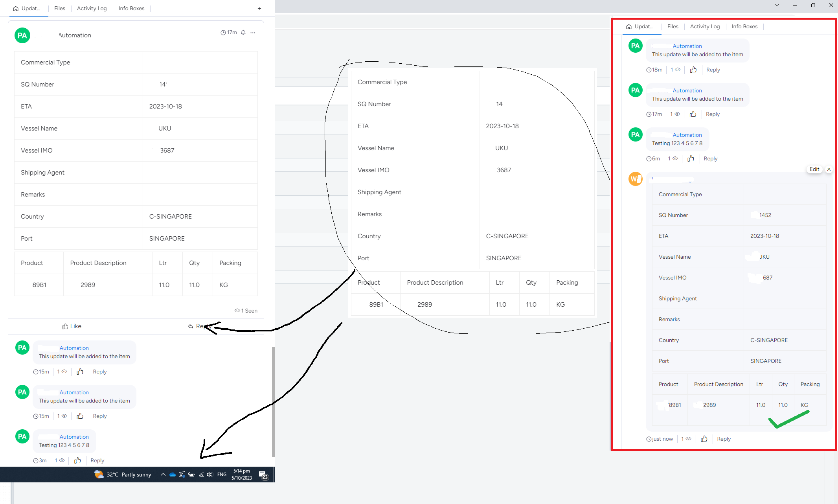
Task: Toggle the thumbs-up like on the 'just now' post
Action: (704, 439)
